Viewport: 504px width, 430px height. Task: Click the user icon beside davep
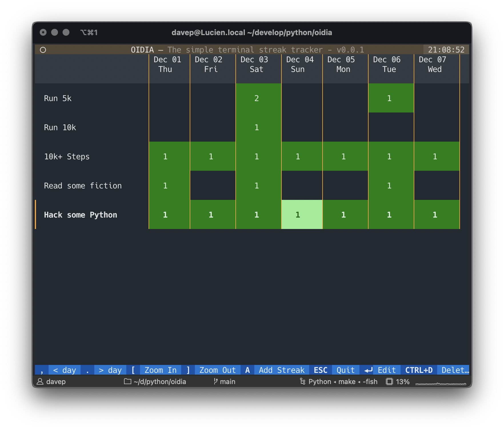coord(40,381)
